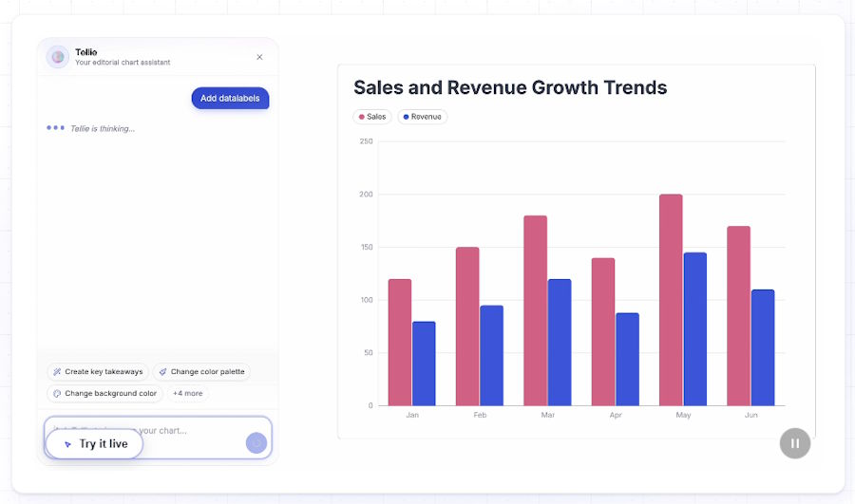Select Change color palette suggestion
Image resolution: width=855 pixels, height=504 pixels.
click(201, 372)
